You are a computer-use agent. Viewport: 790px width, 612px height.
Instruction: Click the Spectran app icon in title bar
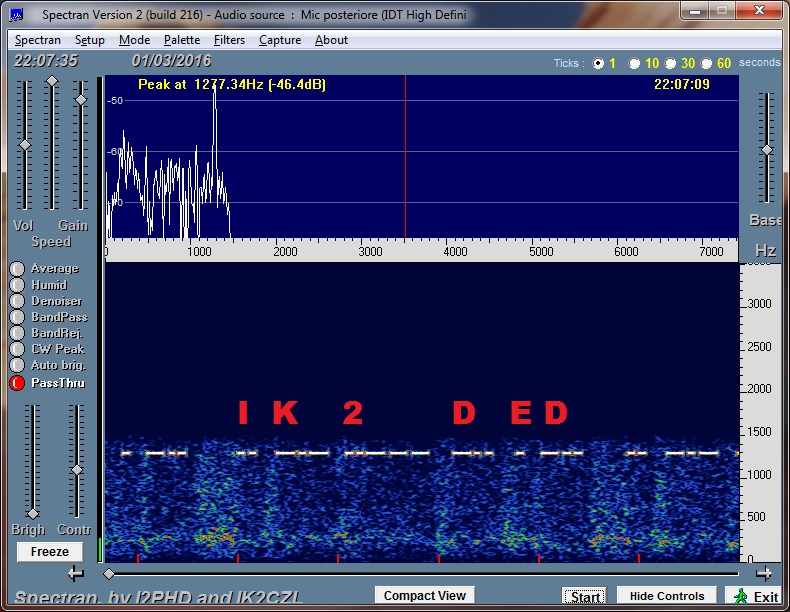pos(16,15)
